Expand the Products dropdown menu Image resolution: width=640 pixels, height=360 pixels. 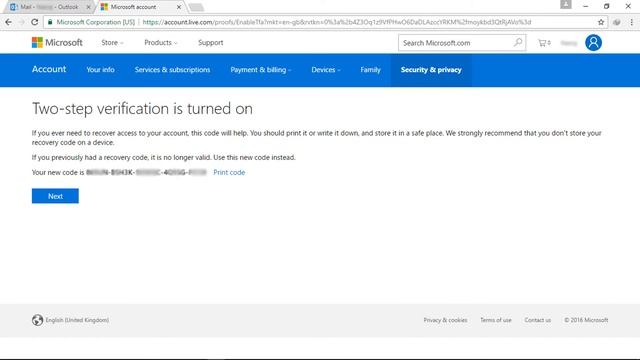[x=160, y=42]
